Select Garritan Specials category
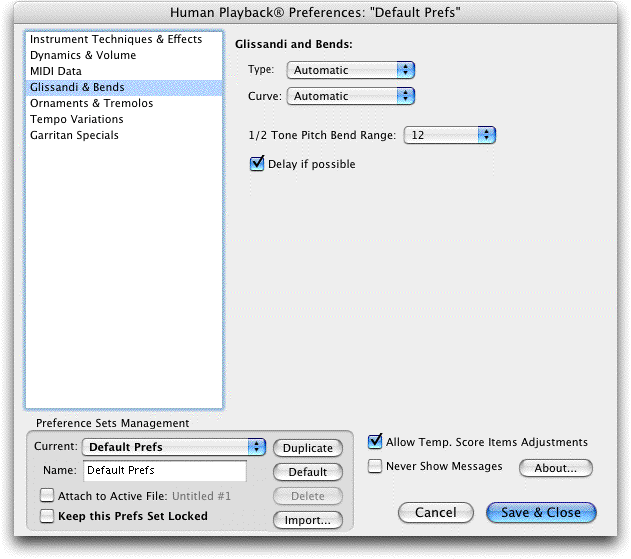Image resolution: width=631 pixels, height=559 pixels. pyautogui.click(x=124, y=136)
